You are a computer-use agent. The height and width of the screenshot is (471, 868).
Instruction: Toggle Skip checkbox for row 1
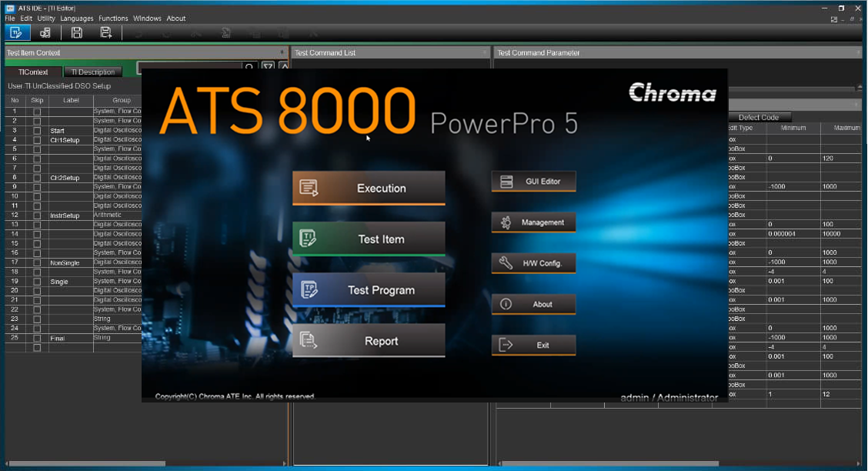37,112
